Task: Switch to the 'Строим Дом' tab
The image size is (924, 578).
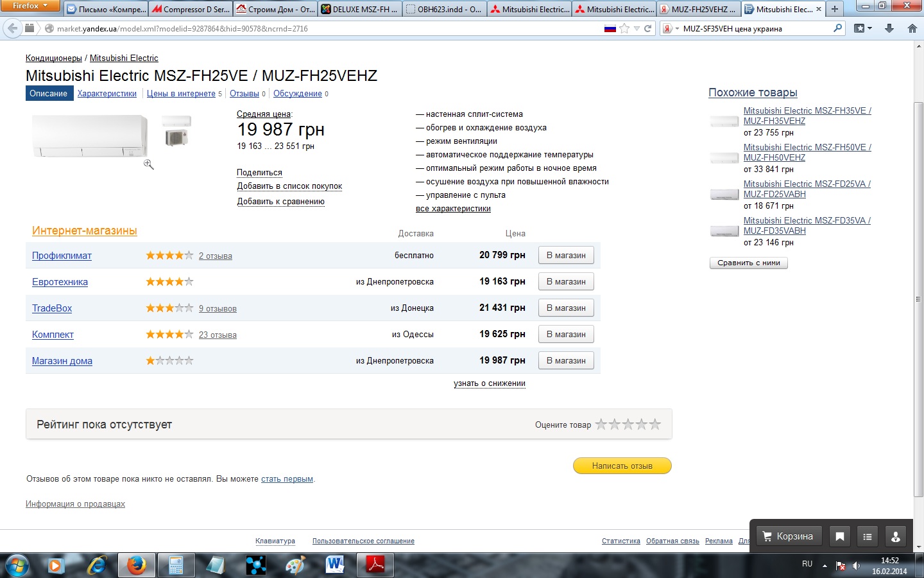Action: [x=275, y=9]
